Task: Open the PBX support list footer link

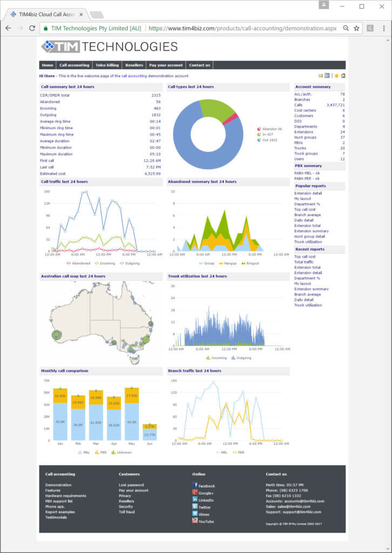Action: [59, 501]
